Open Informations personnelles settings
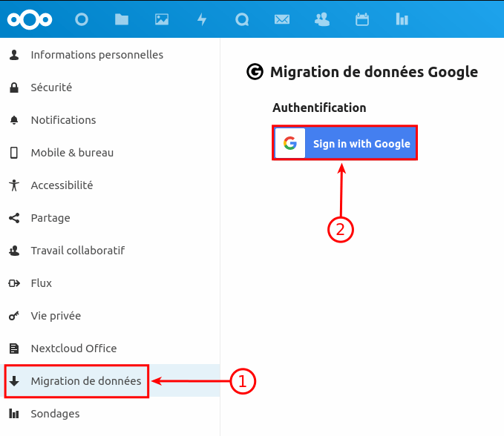The height and width of the screenshot is (436, 504). pos(110,55)
